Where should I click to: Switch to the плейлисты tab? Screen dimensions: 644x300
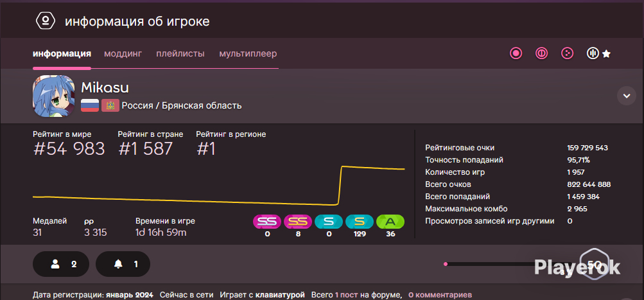(180, 53)
